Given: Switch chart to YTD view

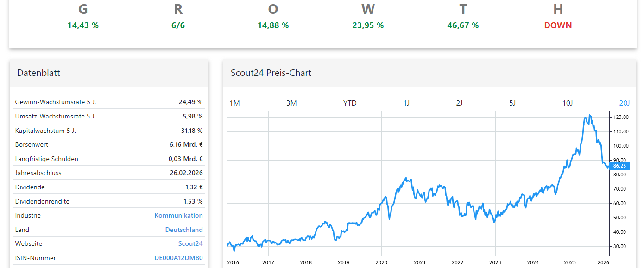Looking at the screenshot, I should tap(350, 103).
